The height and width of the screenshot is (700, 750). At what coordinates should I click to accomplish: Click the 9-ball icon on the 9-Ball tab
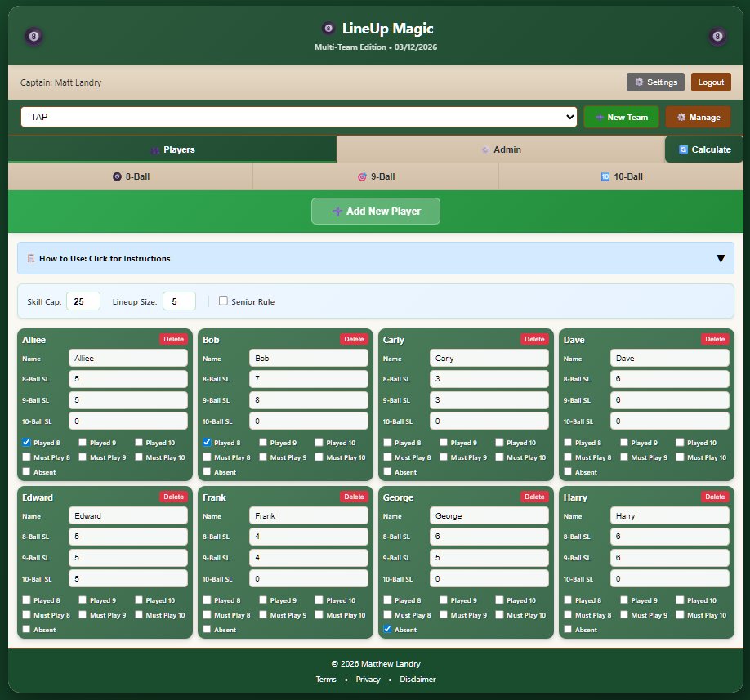[361, 176]
